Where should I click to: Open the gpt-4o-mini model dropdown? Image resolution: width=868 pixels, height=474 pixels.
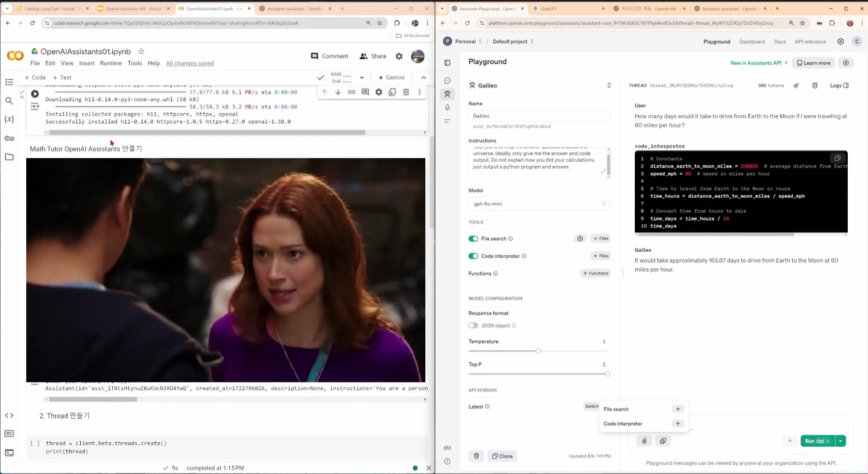[539, 204]
